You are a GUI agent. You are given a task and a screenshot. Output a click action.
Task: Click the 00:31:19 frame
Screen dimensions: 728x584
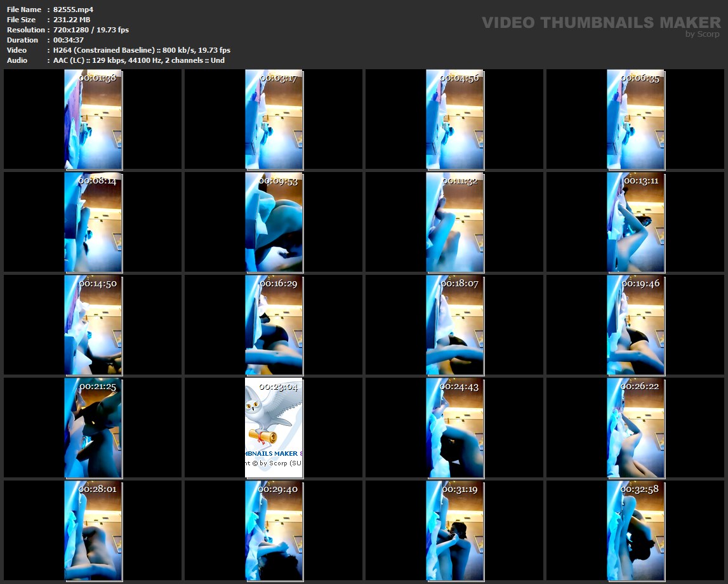coord(455,531)
